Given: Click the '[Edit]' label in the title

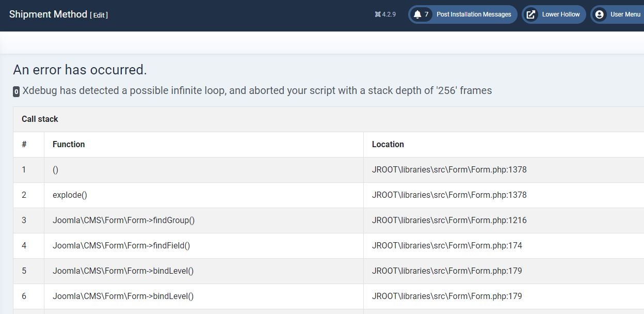Looking at the screenshot, I should [99, 15].
